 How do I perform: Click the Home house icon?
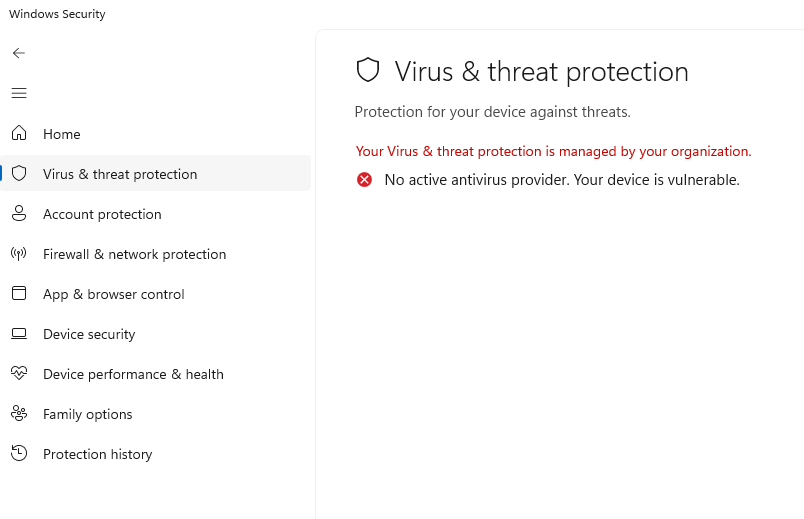tap(19, 134)
